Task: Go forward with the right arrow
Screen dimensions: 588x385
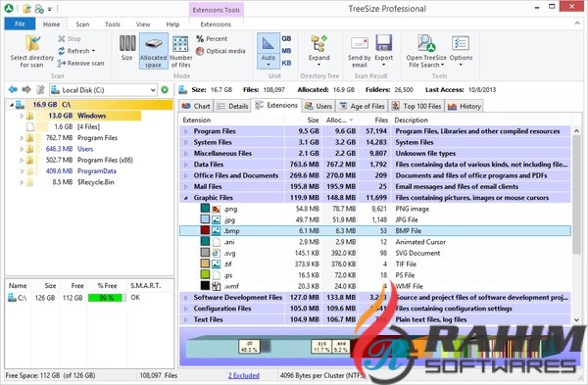Action: (x=26, y=89)
